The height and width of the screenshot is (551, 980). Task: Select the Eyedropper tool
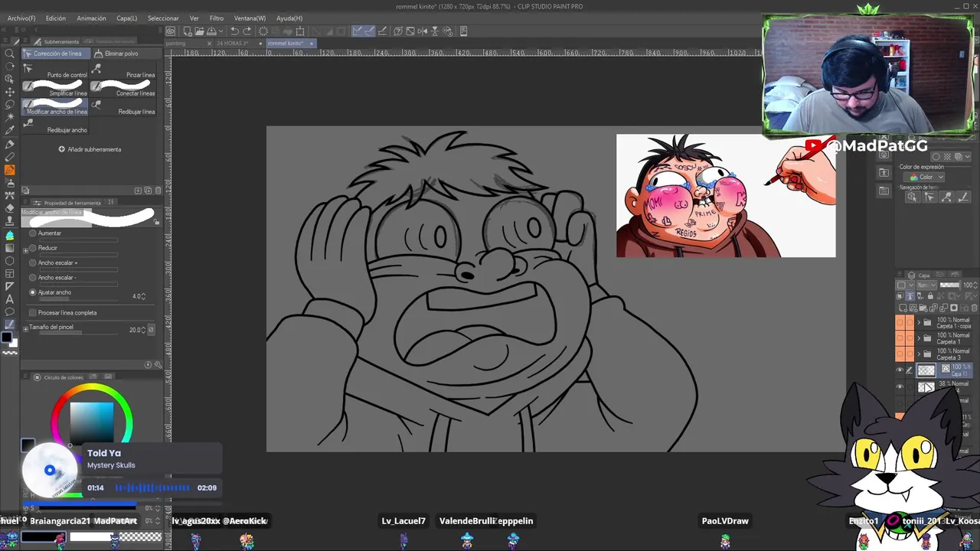(10, 131)
